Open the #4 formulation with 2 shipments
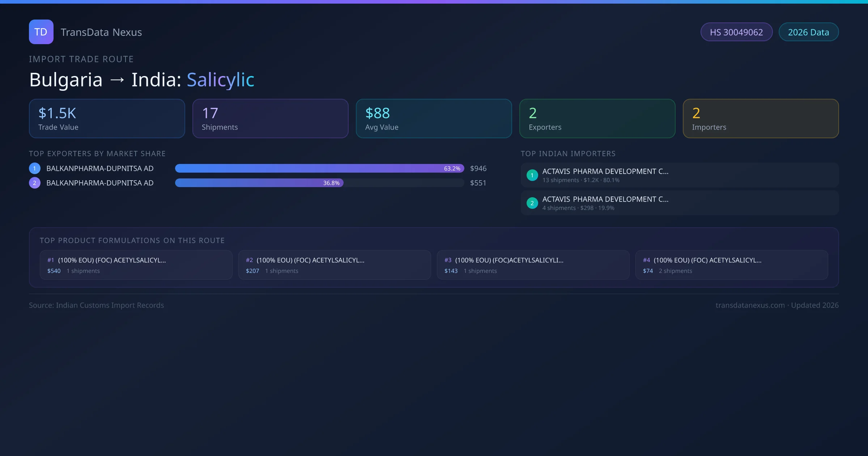Screen dimensions: 868x456 coord(731,265)
